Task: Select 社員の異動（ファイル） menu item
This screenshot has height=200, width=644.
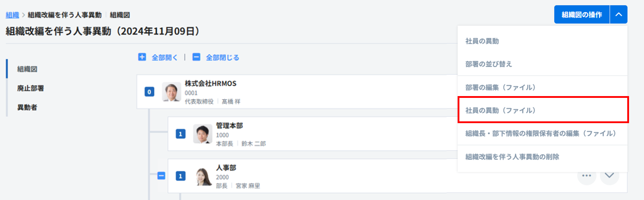Action: point(500,110)
